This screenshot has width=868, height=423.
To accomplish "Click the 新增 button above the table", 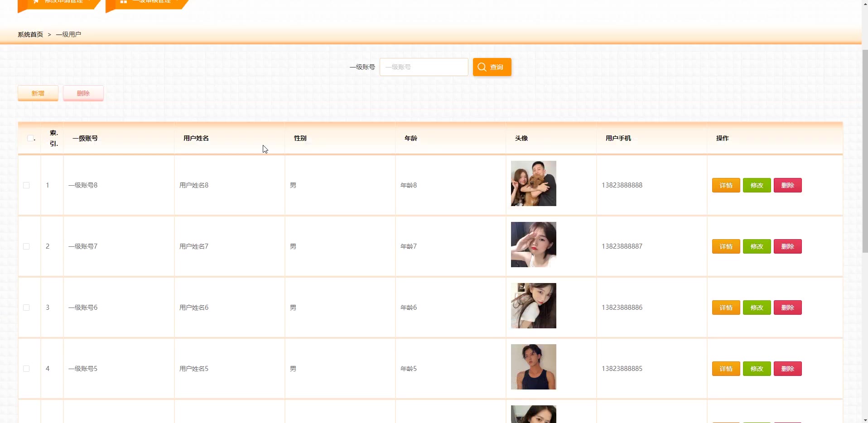I will coord(38,93).
